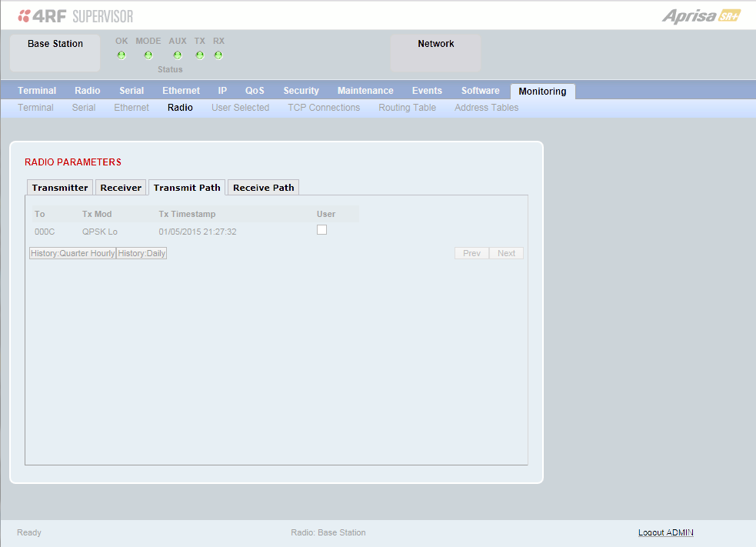This screenshot has width=756, height=547.
Task: View the Address Tables submenu
Action: pyautogui.click(x=487, y=108)
